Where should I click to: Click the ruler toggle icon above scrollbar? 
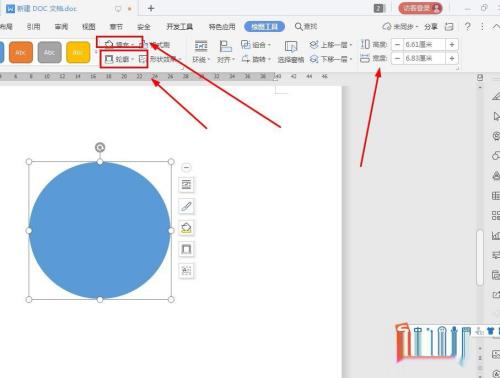click(x=480, y=78)
